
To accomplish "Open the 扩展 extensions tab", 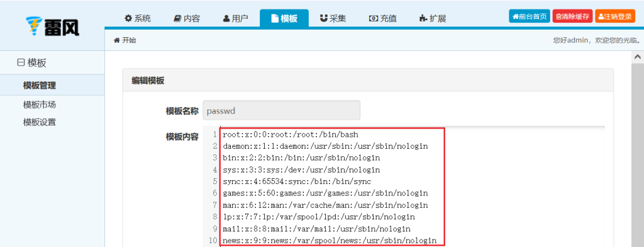I will pos(432,18).
